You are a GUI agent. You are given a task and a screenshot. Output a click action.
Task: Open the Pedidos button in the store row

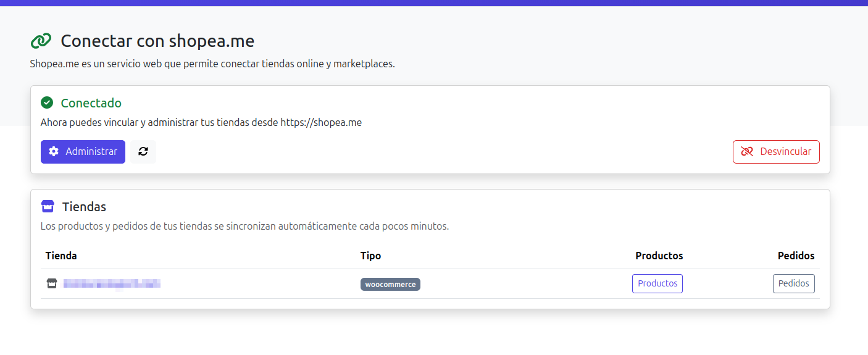pyautogui.click(x=794, y=283)
